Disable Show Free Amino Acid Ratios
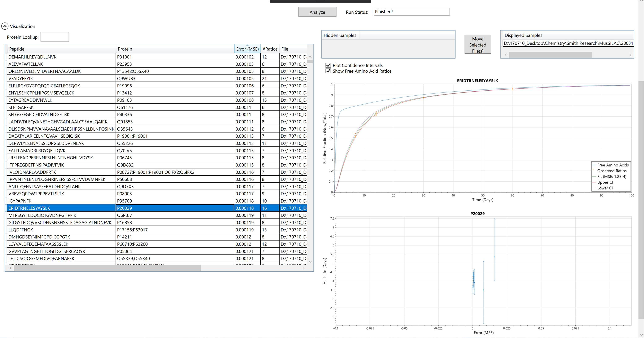This screenshot has height=338, width=644. pos(328,71)
